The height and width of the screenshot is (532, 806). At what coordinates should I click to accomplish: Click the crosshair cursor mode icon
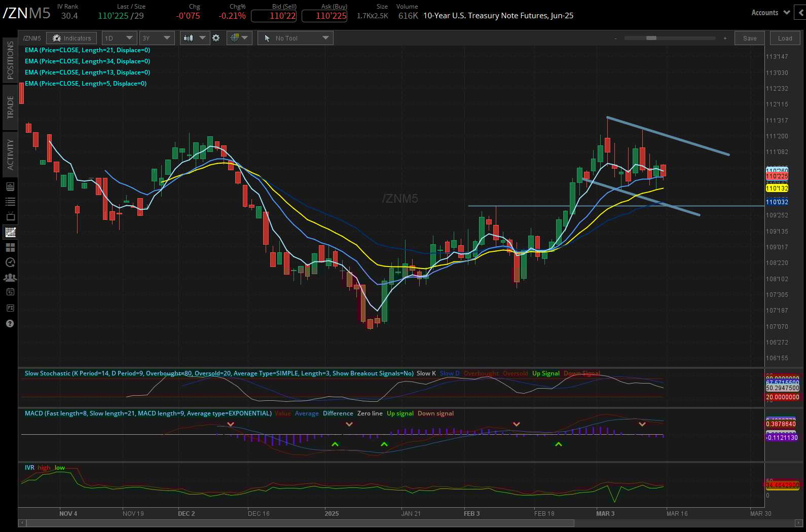[234, 37]
